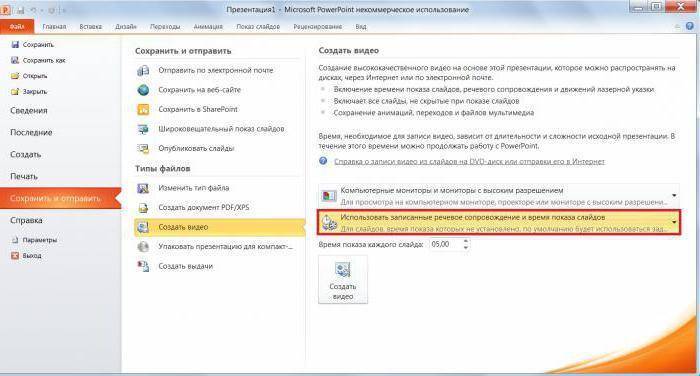Click the change file type icon
Viewport: 700px width, 376px height.
[x=143, y=188]
